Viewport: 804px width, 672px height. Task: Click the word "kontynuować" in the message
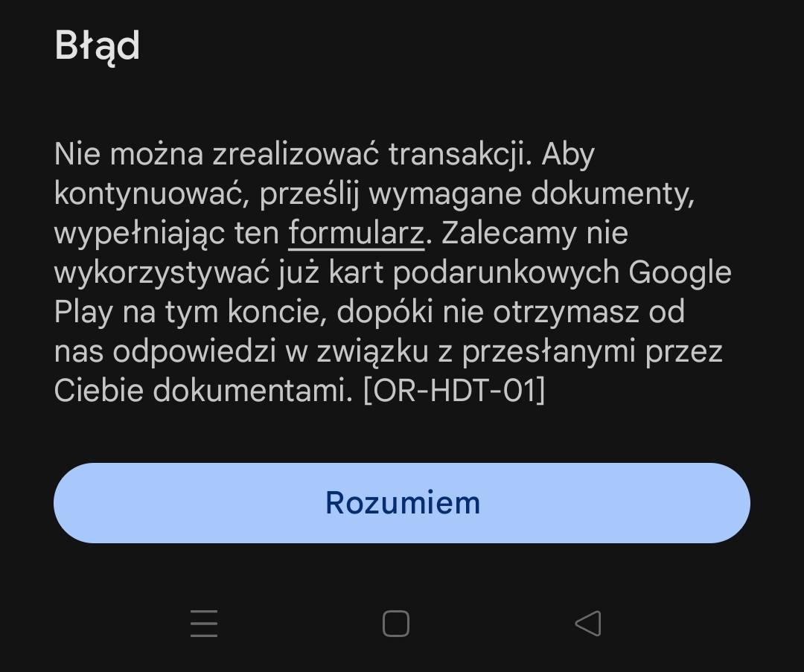150,194
